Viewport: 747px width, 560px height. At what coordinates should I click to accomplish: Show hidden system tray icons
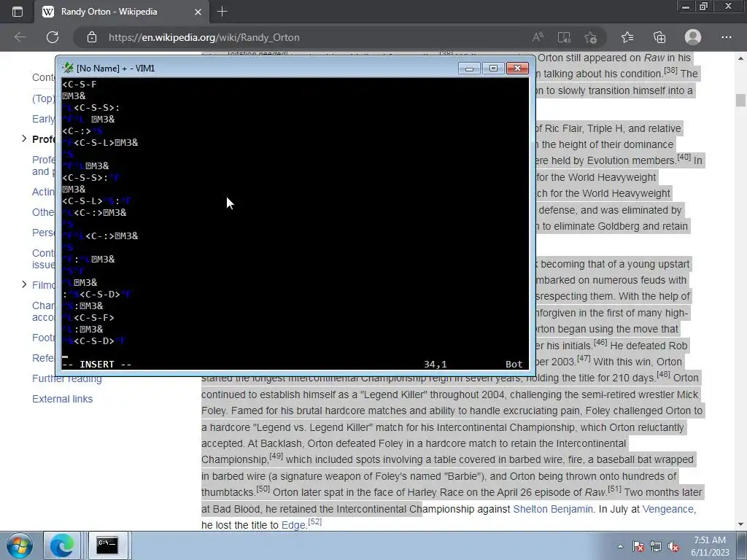(x=620, y=546)
